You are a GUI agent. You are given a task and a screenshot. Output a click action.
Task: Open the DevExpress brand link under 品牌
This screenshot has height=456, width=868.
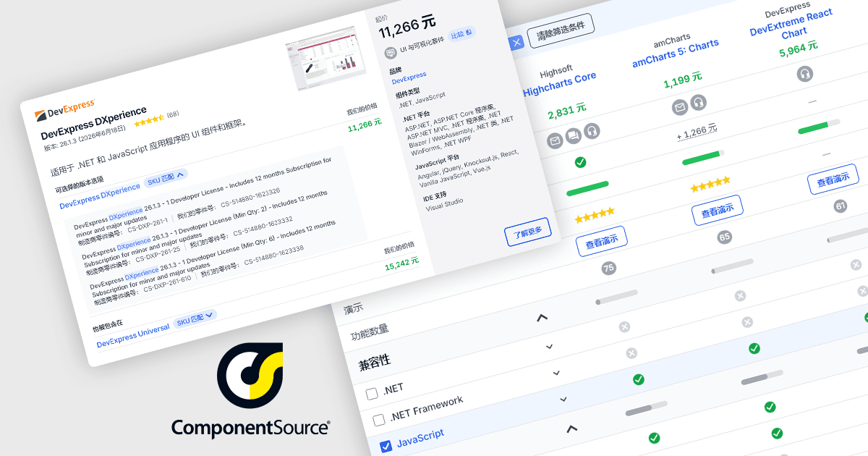[x=411, y=77]
